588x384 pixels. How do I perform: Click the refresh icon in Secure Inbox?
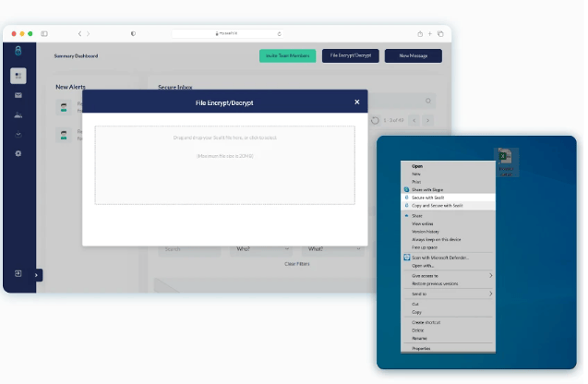pos(375,120)
